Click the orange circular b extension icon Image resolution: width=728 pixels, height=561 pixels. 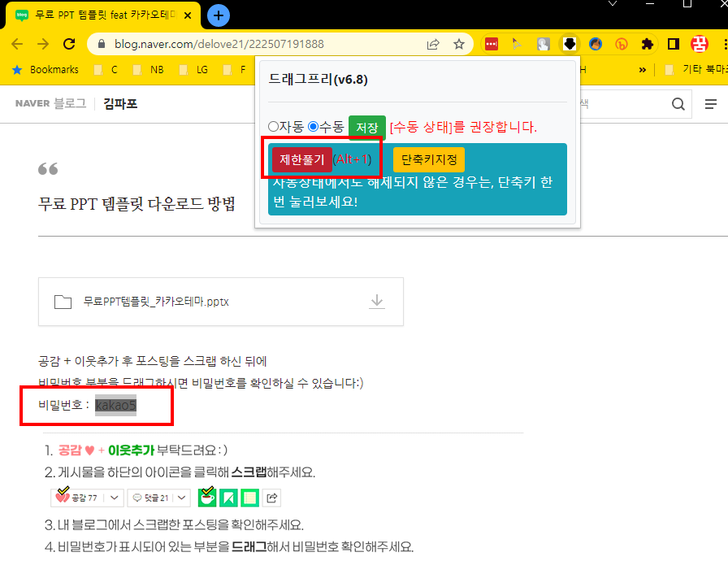click(622, 44)
